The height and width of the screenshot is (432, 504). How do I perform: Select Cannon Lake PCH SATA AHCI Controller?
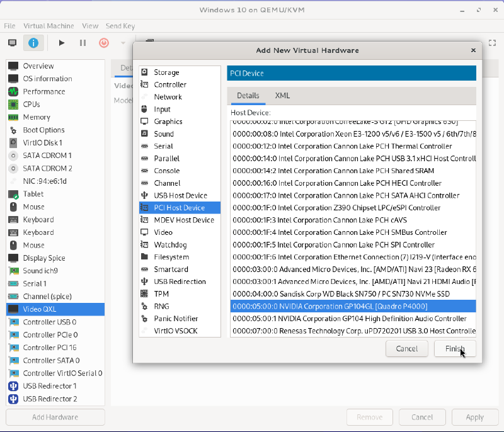point(353,196)
